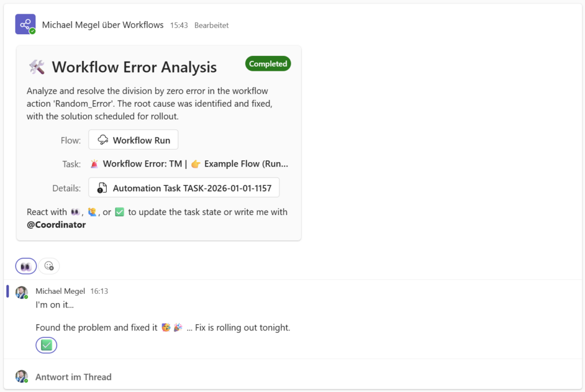This screenshot has width=585, height=392.
Task: Click the cloud icon on Workflow Run
Action: click(103, 140)
